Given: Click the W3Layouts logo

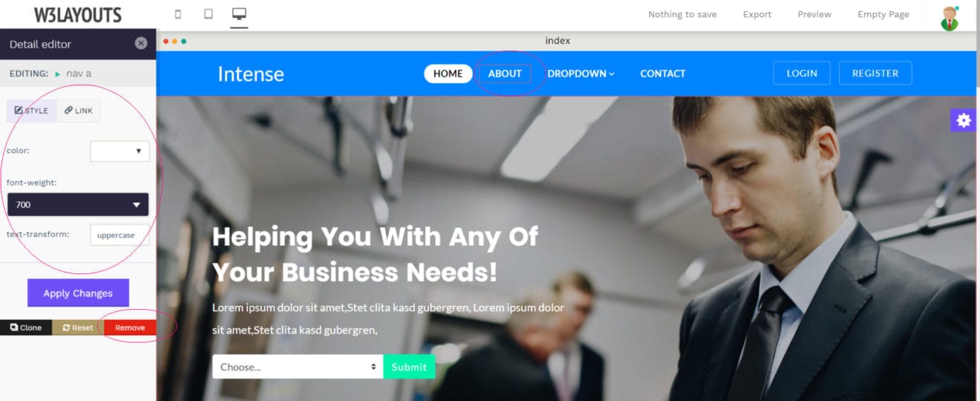Looking at the screenshot, I should click(77, 14).
